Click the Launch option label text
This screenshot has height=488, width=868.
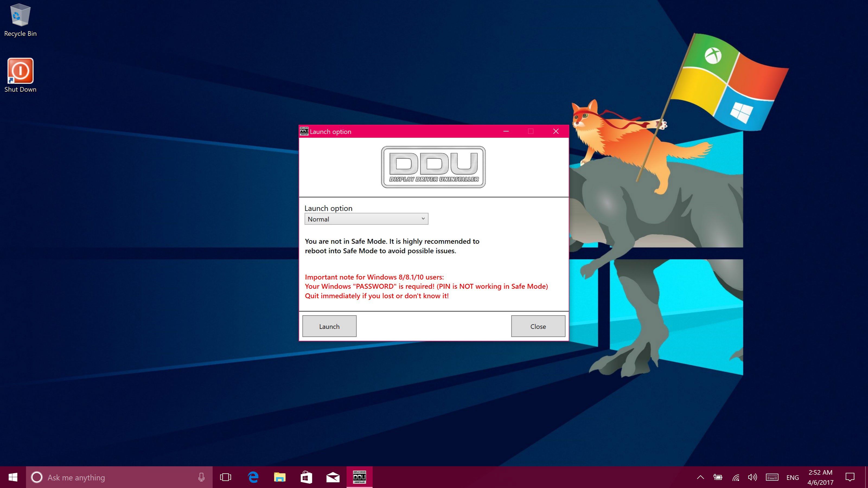pos(328,208)
